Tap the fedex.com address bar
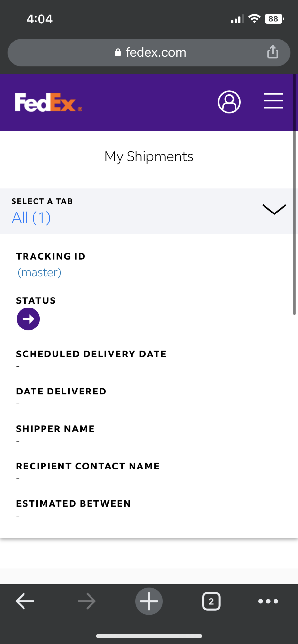 click(x=156, y=52)
